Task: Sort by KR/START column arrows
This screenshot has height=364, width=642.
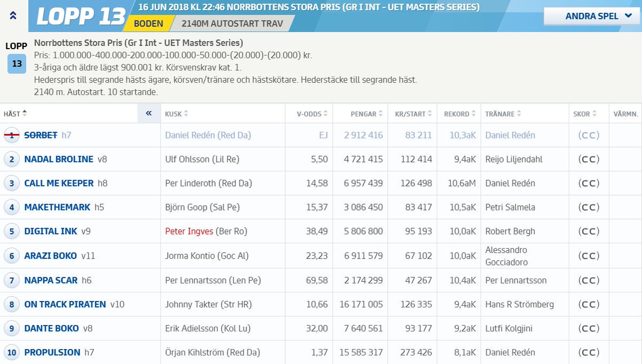Action: click(430, 114)
